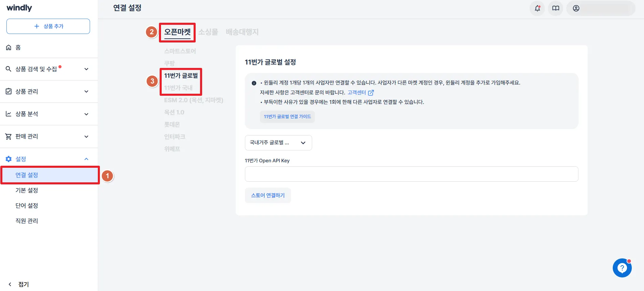
Task: Select ESM 2.0 (옥션, 지마켓)
Action: click(x=194, y=100)
